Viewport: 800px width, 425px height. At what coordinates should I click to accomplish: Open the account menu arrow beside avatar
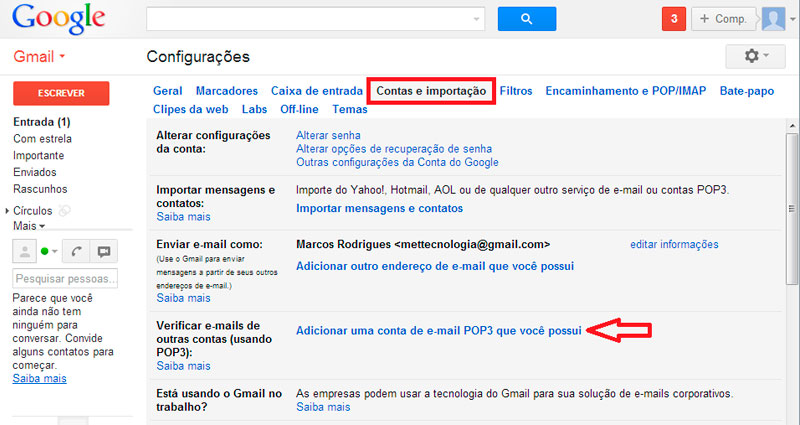pos(792,19)
